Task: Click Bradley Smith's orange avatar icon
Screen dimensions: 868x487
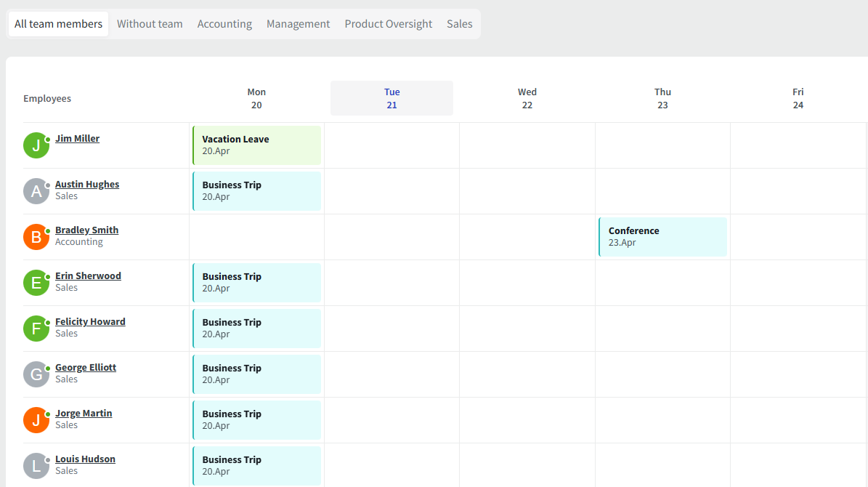Action: point(36,237)
